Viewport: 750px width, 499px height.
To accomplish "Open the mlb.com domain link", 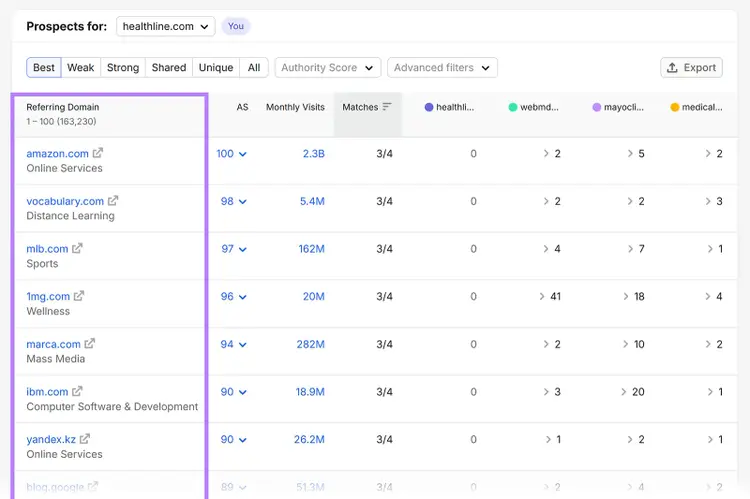I will (x=47, y=249).
